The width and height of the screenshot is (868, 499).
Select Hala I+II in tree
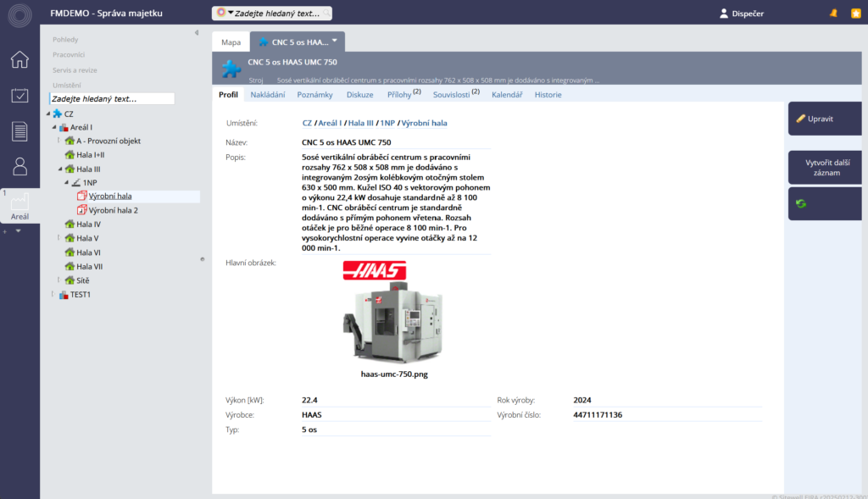tap(91, 155)
